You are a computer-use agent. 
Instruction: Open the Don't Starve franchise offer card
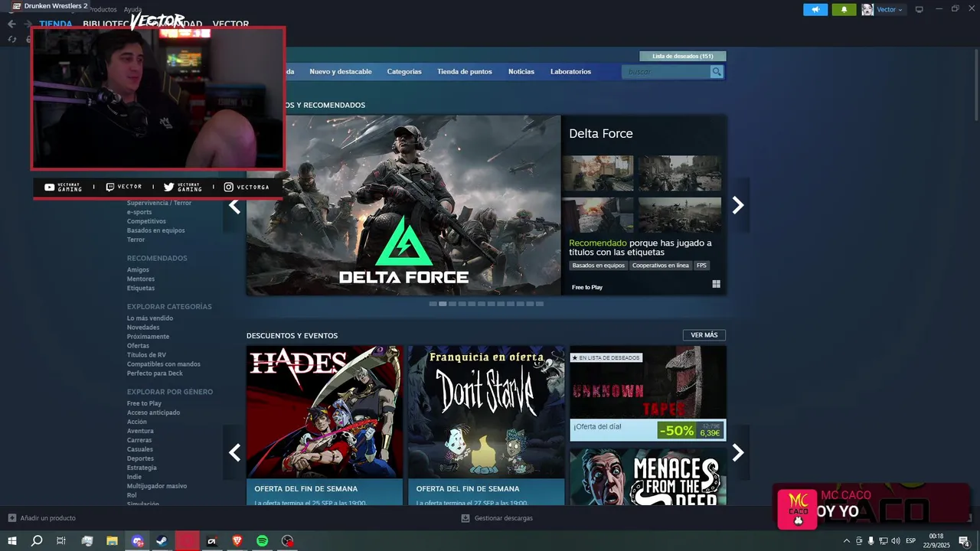(x=486, y=425)
